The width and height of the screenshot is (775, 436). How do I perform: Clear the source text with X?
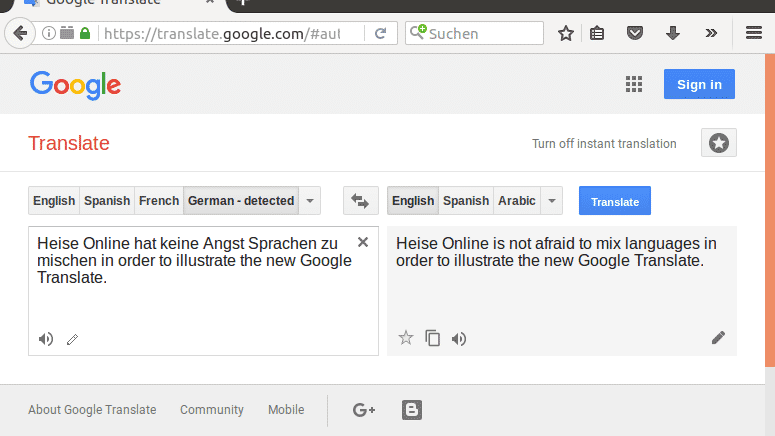click(x=363, y=242)
